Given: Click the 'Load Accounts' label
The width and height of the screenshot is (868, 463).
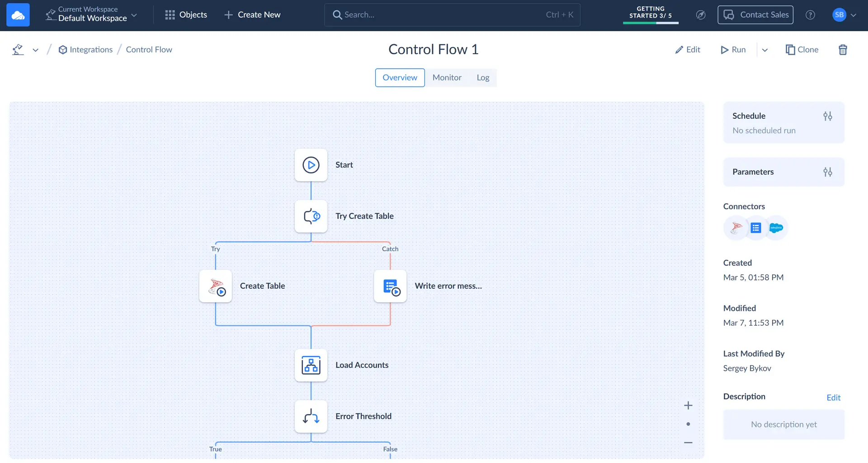Looking at the screenshot, I should point(362,365).
